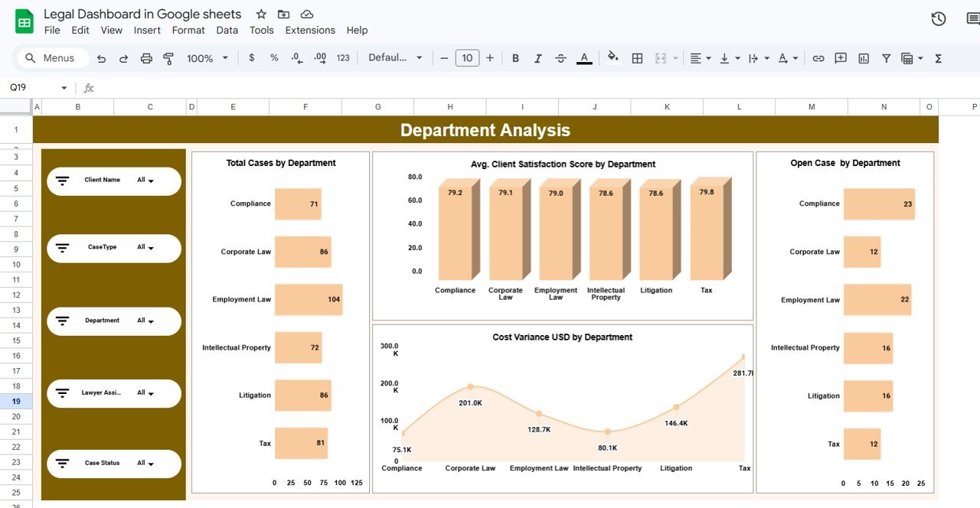Toggle italic formatting
The width and height of the screenshot is (980, 508).
pos(537,57)
